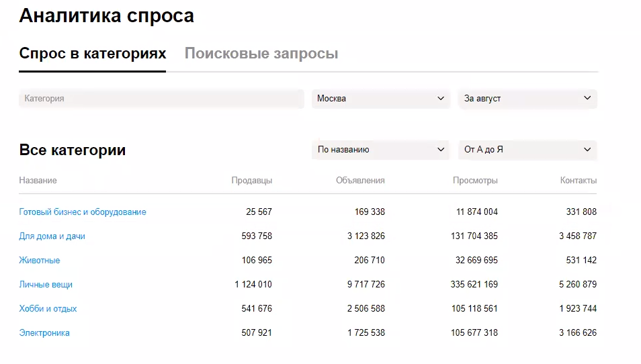Click the Категория search input field
This screenshot has width=641, height=364.
click(x=161, y=99)
